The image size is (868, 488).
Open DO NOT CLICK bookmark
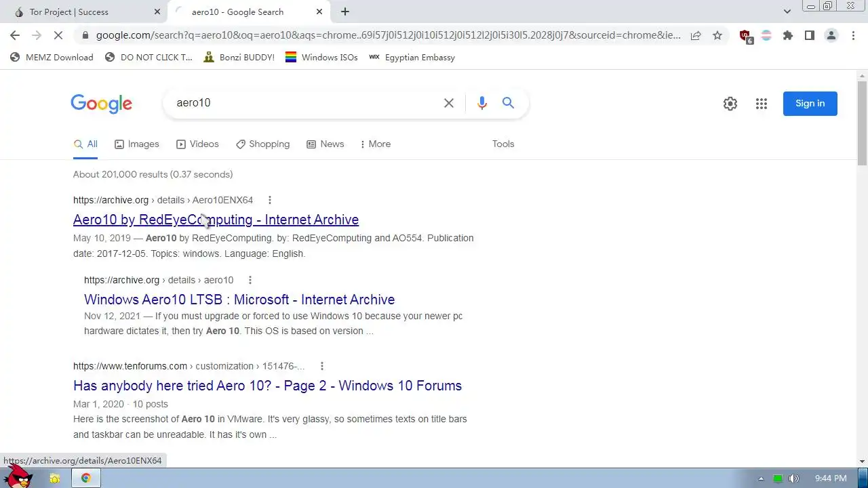tap(149, 58)
